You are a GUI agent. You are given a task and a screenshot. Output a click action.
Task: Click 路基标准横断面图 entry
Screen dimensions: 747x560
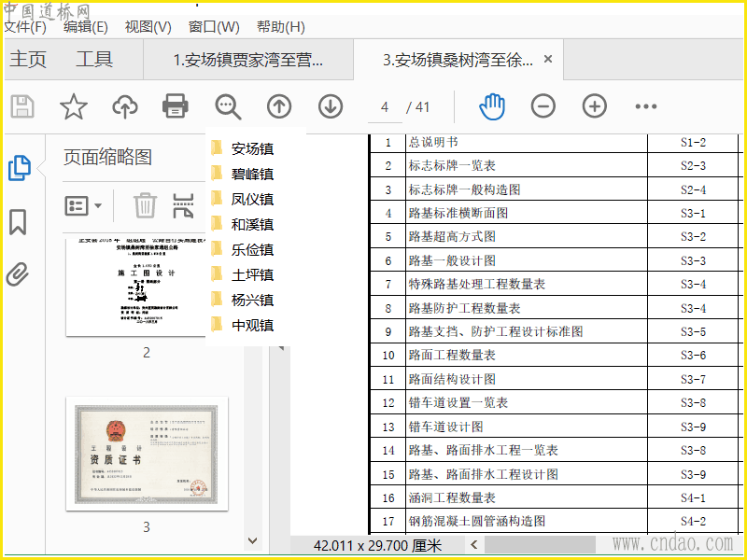coord(458,213)
